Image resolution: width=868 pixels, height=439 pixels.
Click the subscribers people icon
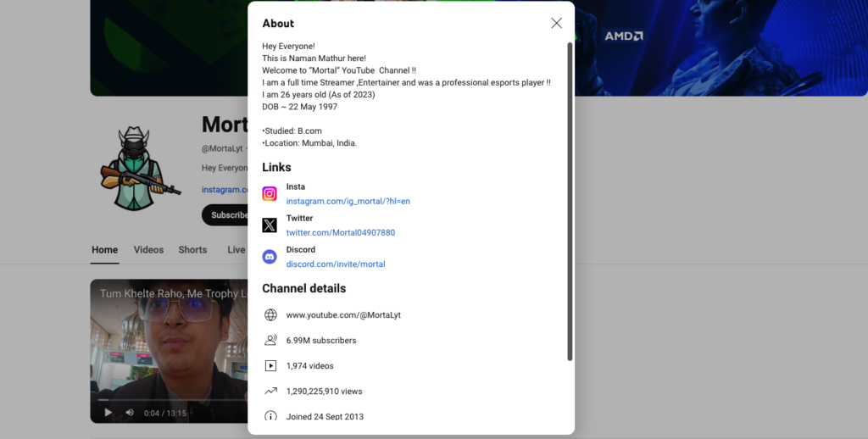coord(270,341)
